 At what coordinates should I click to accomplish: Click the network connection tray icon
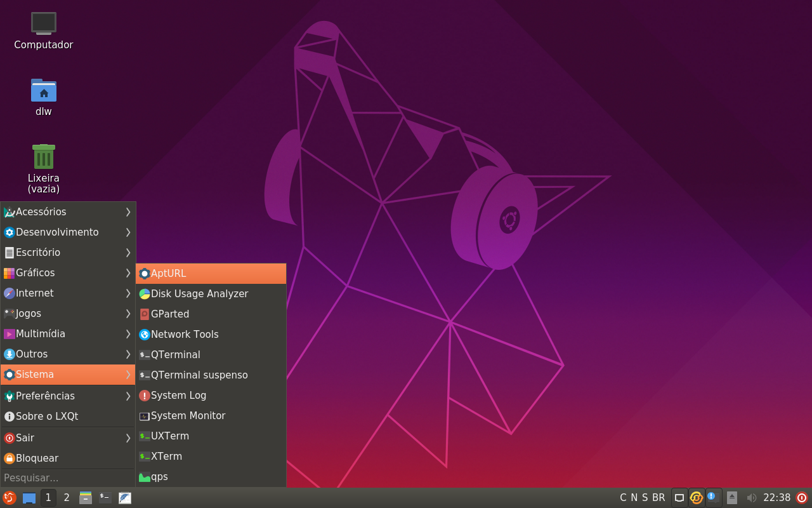click(679, 498)
